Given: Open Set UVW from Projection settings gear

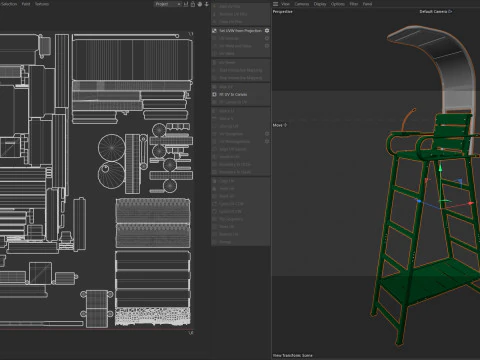Looking at the screenshot, I should [267, 31].
